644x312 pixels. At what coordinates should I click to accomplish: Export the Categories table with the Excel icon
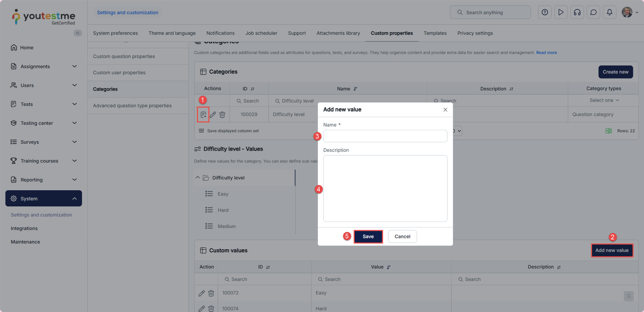(x=609, y=131)
